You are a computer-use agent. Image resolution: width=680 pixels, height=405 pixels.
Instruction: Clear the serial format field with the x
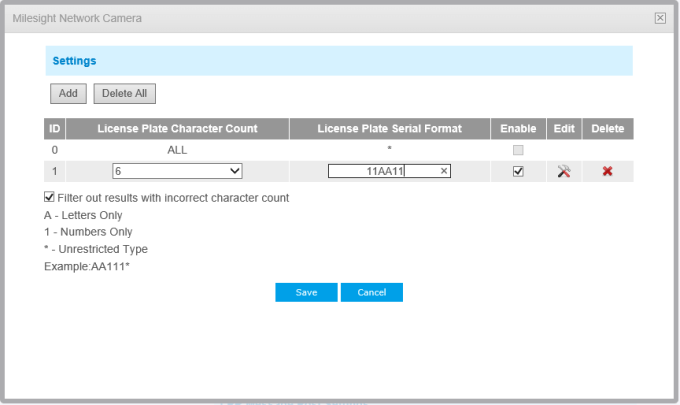(x=444, y=171)
